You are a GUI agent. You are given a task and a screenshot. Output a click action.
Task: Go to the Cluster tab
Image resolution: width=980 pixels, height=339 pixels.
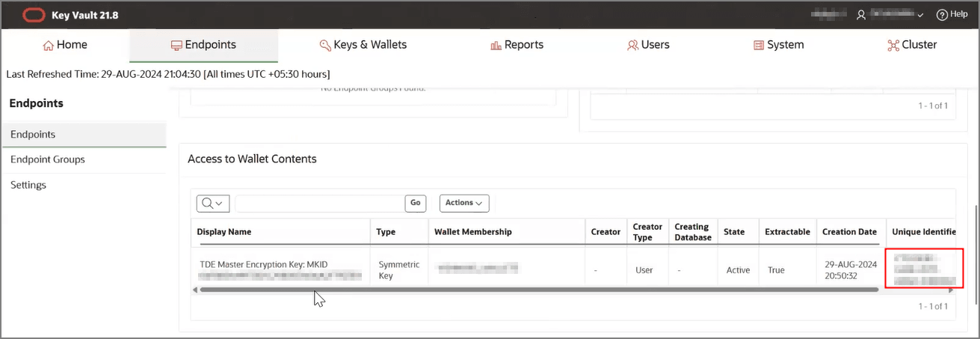[912, 45]
